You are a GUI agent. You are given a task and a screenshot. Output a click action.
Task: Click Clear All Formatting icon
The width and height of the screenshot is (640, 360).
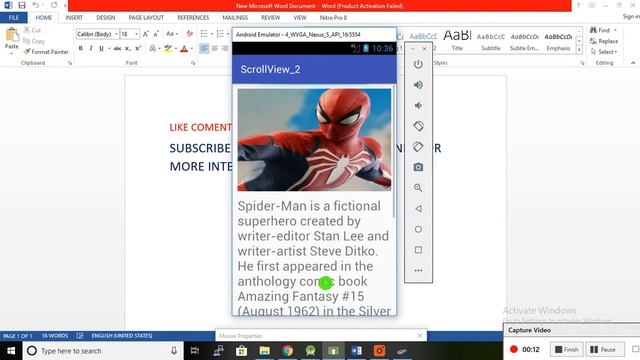click(189, 34)
